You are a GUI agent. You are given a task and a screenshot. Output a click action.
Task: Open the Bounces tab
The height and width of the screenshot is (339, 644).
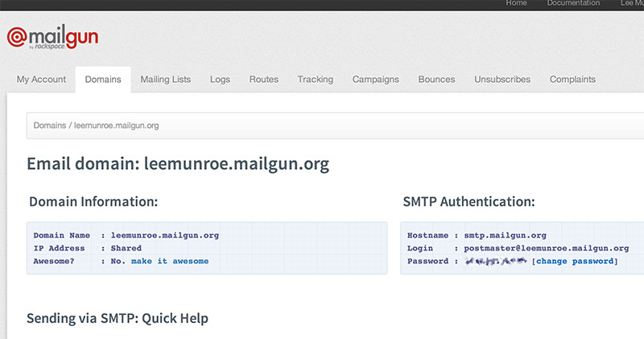[x=436, y=79]
